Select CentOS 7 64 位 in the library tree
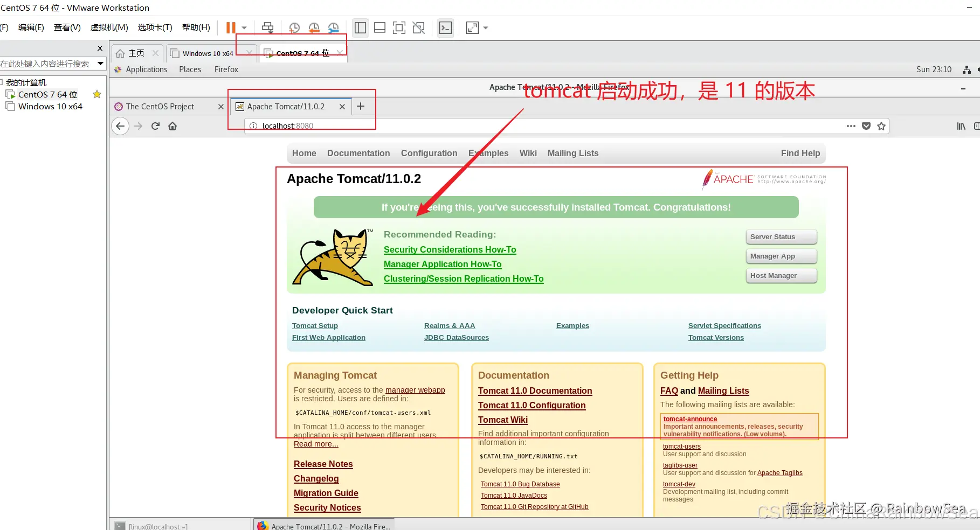The width and height of the screenshot is (980, 530). [47, 94]
